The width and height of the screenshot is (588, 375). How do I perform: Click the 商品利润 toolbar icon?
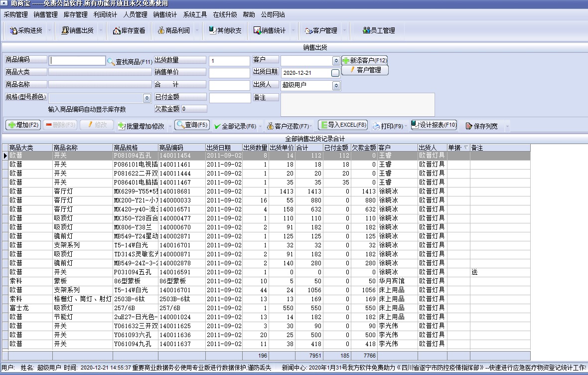tap(174, 30)
